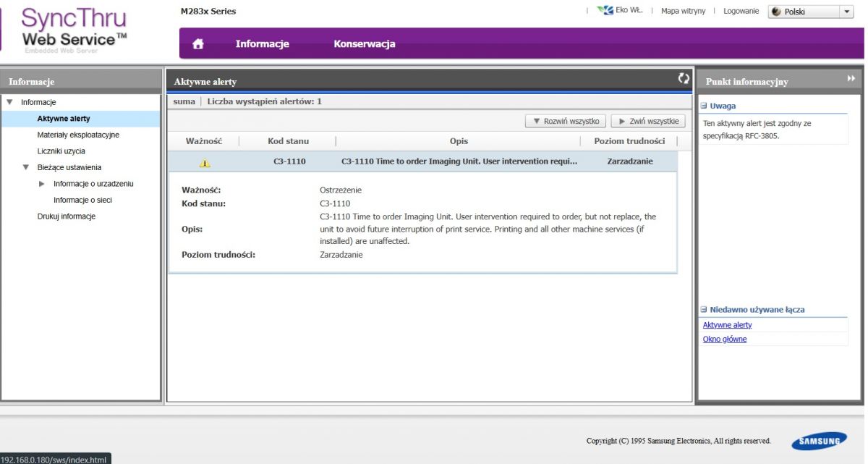
Task: Open Mapa witryny link
Action: [683, 11]
